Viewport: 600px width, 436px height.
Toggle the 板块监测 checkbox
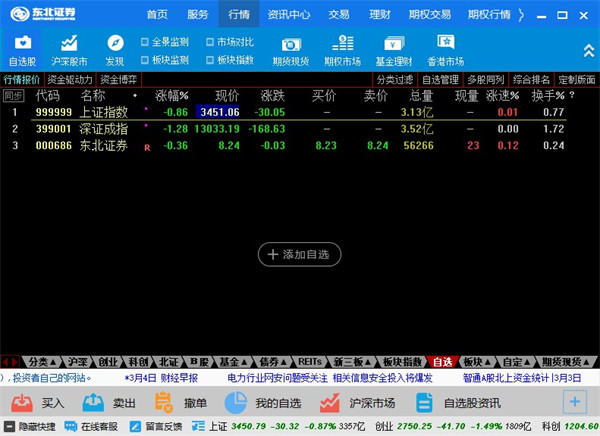(146, 60)
